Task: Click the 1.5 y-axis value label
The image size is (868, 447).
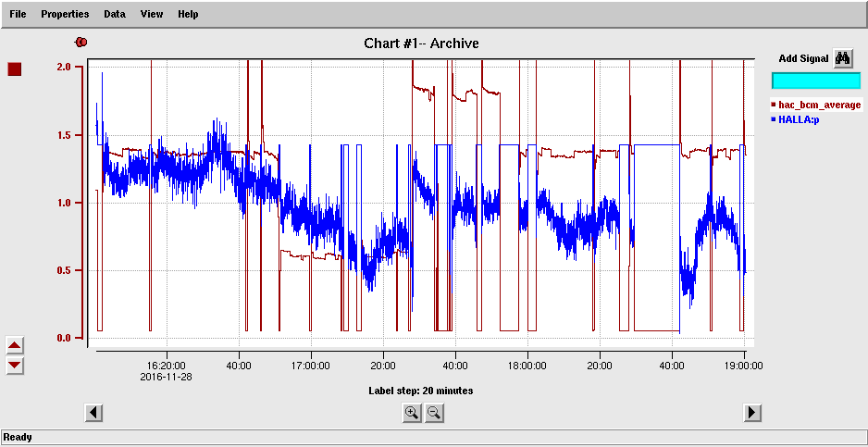Action: [x=65, y=135]
